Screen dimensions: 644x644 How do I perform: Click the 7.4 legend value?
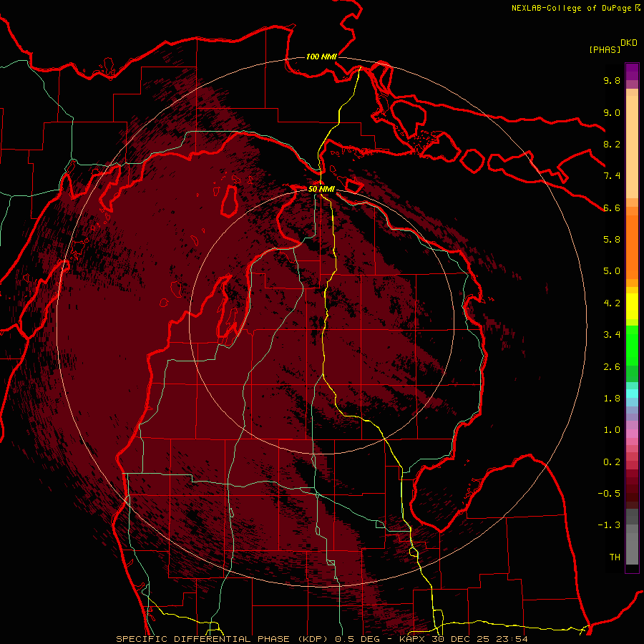point(612,176)
